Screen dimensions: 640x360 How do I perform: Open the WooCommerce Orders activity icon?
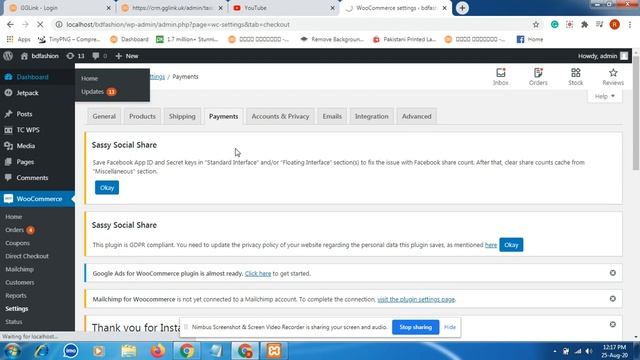pyautogui.click(x=538, y=77)
